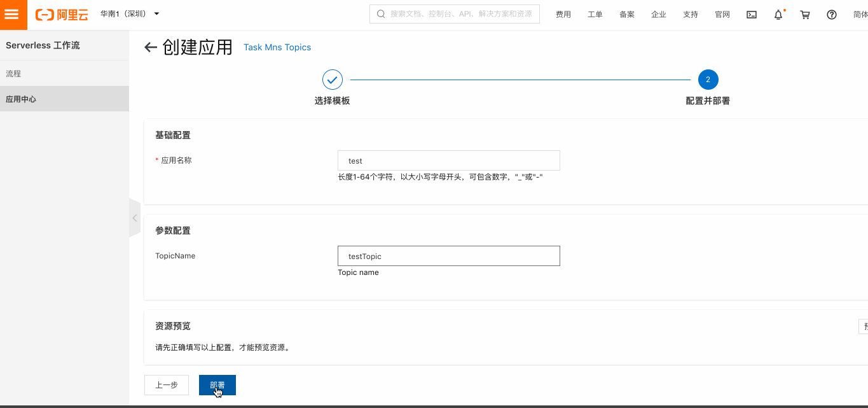Click the 应用名称 input containing test
The image size is (868, 408).
pos(448,160)
